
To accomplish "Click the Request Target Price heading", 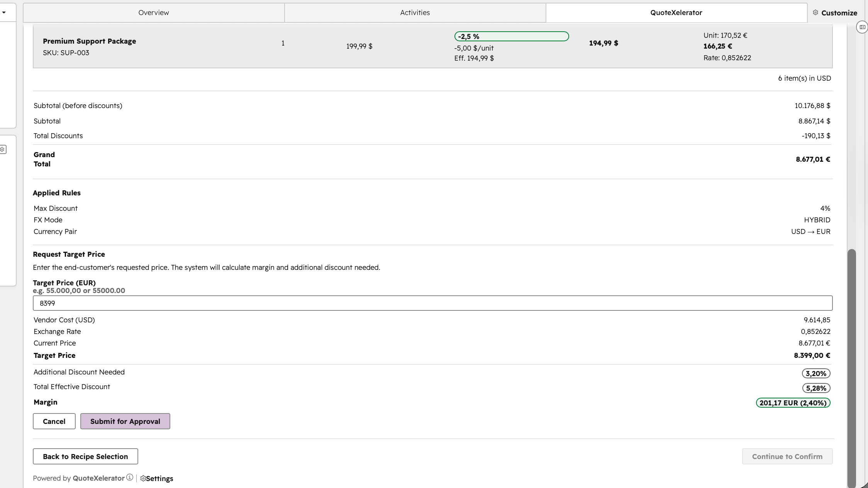I will [69, 254].
